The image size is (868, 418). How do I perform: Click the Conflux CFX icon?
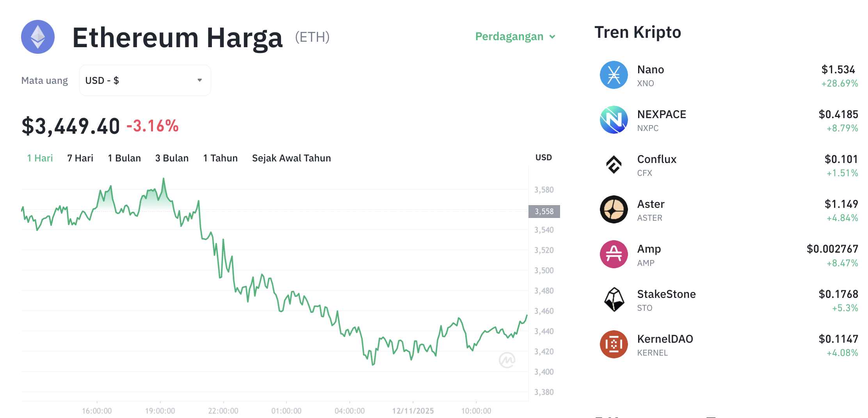(x=614, y=165)
